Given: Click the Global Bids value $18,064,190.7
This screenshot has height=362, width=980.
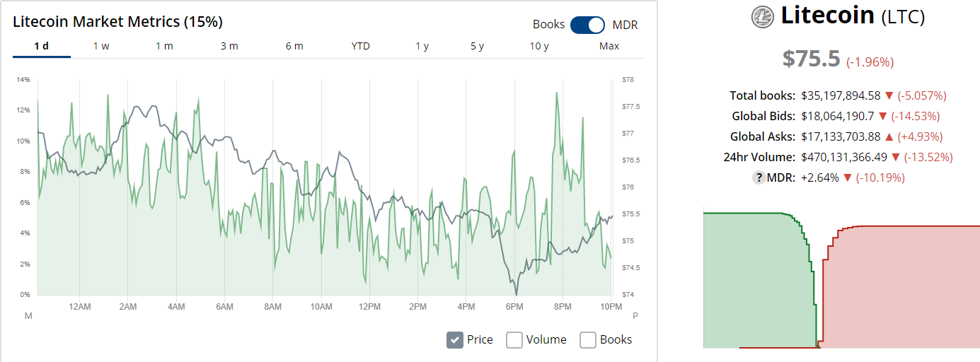Looking at the screenshot, I should [x=837, y=116].
